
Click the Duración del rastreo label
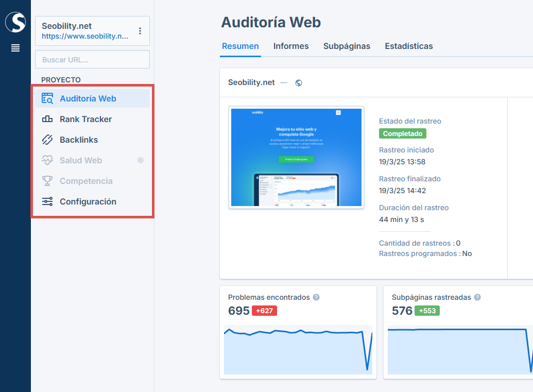coord(414,208)
